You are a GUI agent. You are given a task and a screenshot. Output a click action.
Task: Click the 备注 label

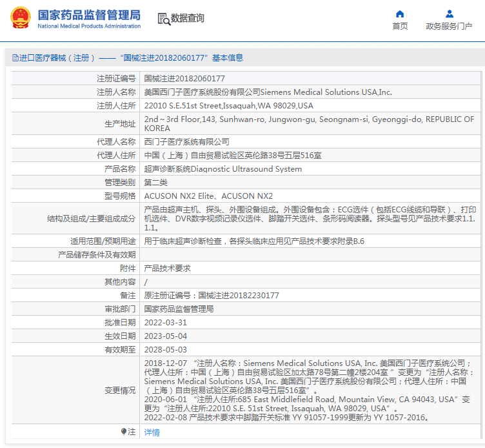click(x=128, y=296)
